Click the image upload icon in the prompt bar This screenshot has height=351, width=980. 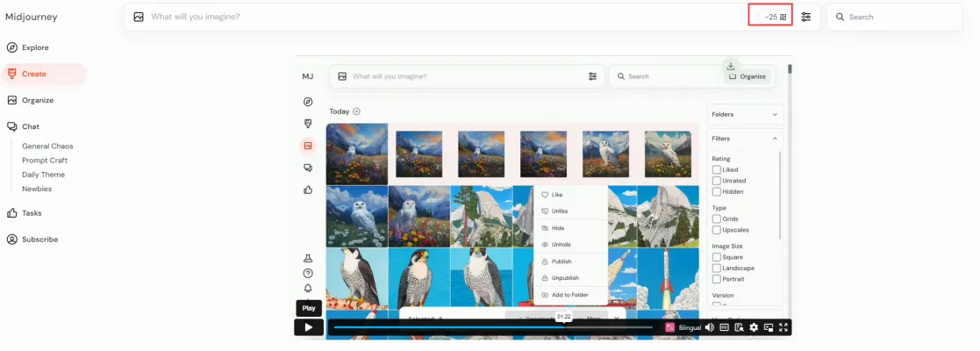click(139, 17)
